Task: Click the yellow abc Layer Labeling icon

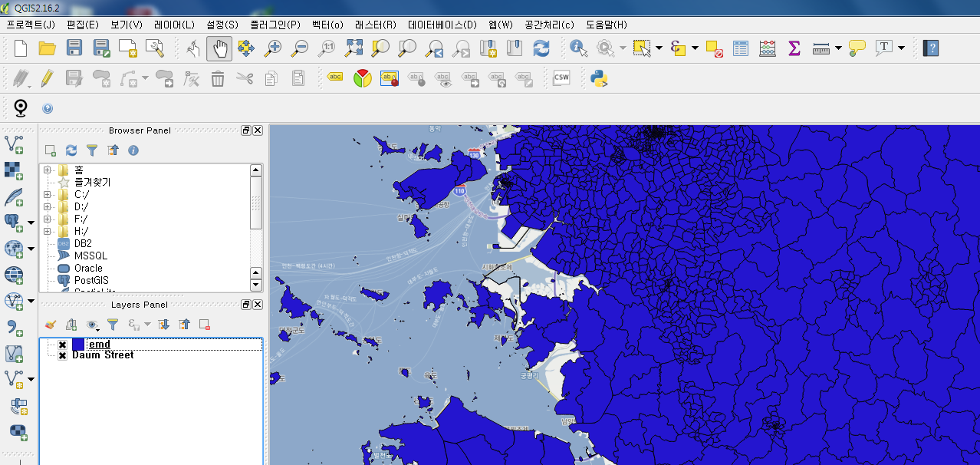Action: pyautogui.click(x=335, y=77)
